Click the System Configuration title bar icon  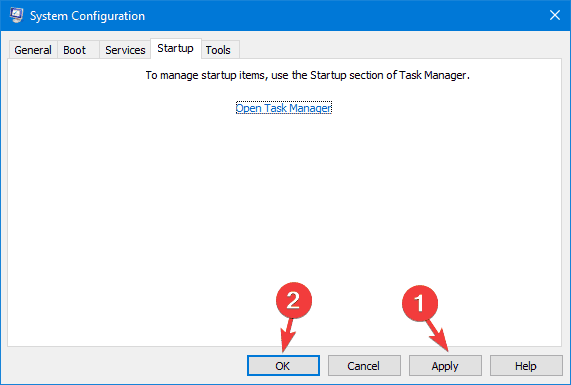(16, 15)
